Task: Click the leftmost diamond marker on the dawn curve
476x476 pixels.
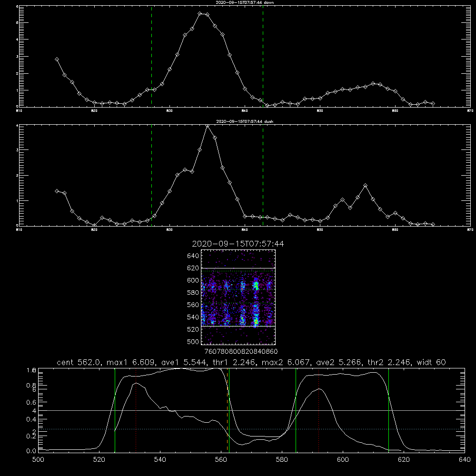Action: (x=57, y=59)
